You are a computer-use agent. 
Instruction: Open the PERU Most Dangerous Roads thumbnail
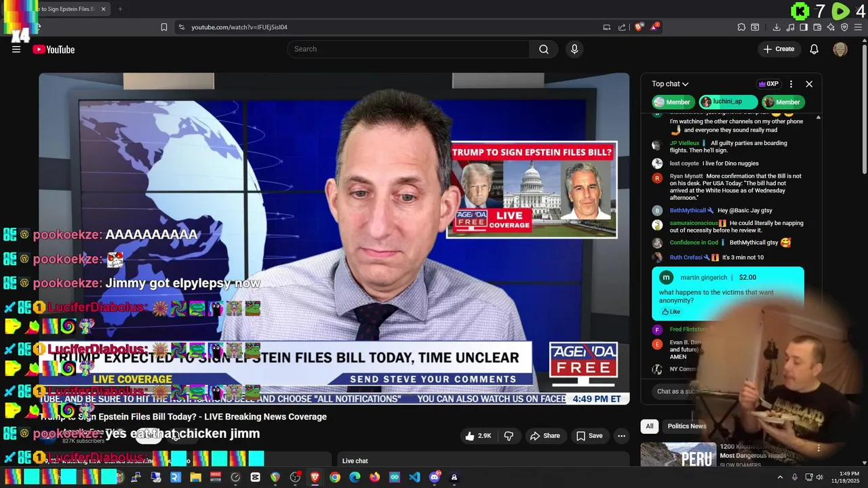pyautogui.click(x=677, y=454)
